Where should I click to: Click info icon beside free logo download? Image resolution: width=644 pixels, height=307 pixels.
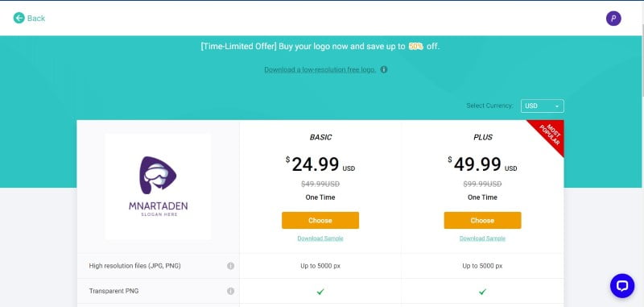[x=384, y=69]
